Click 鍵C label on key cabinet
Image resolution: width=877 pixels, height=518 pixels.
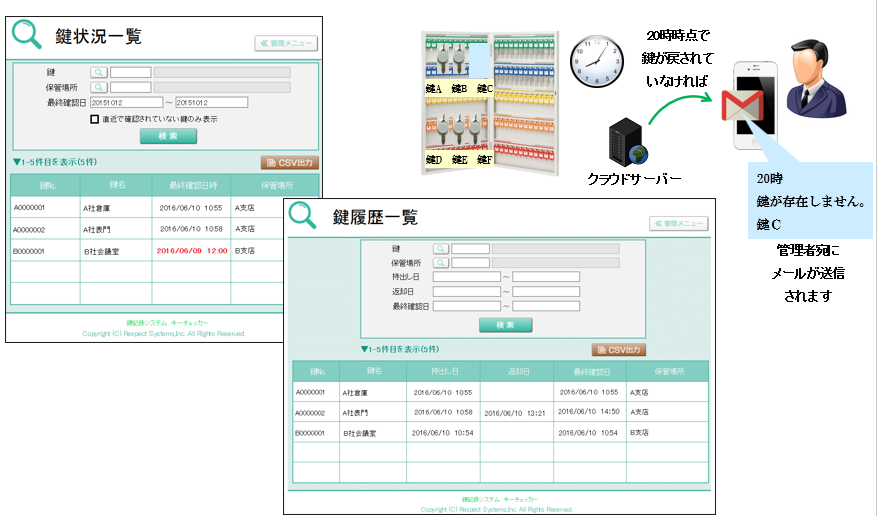[485, 88]
